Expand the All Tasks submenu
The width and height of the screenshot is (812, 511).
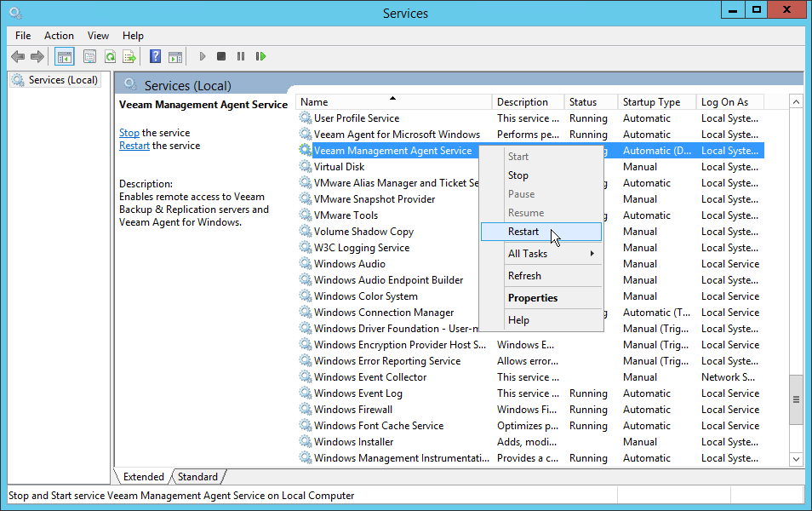coord(529,253)
